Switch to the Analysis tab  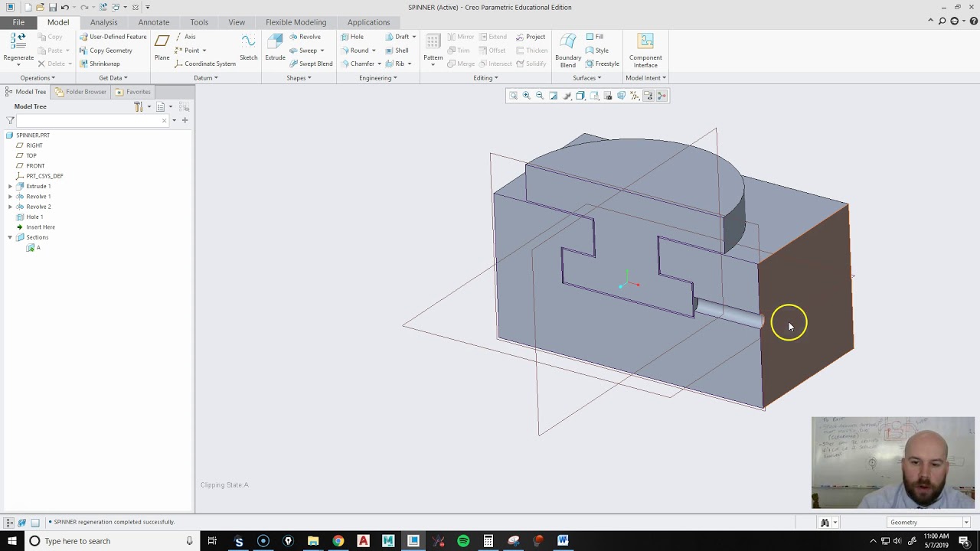[x=103, y=22]
